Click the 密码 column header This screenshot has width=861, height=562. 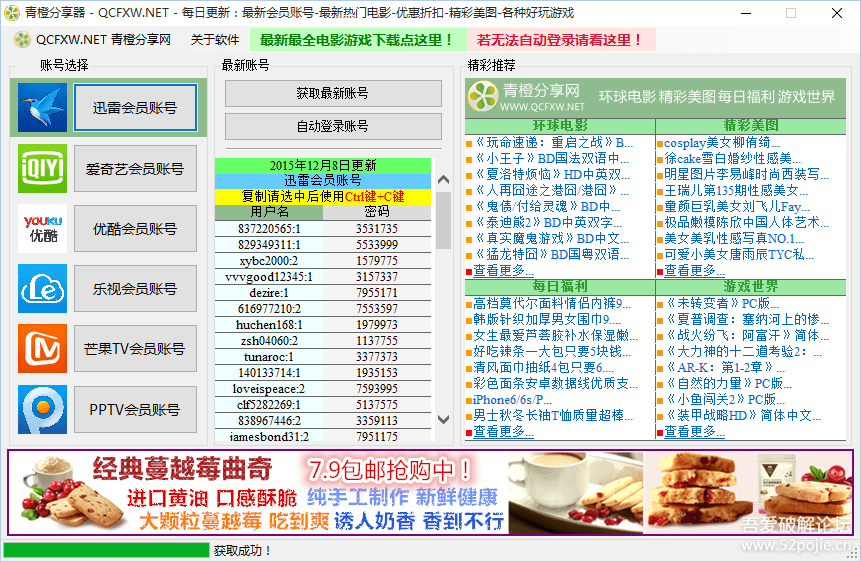[377, 212]
